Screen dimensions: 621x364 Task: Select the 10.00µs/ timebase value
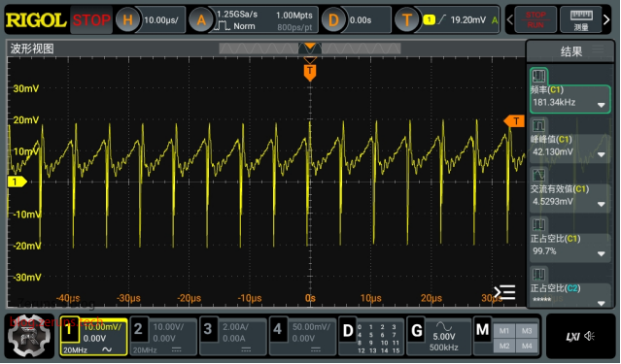161,19
